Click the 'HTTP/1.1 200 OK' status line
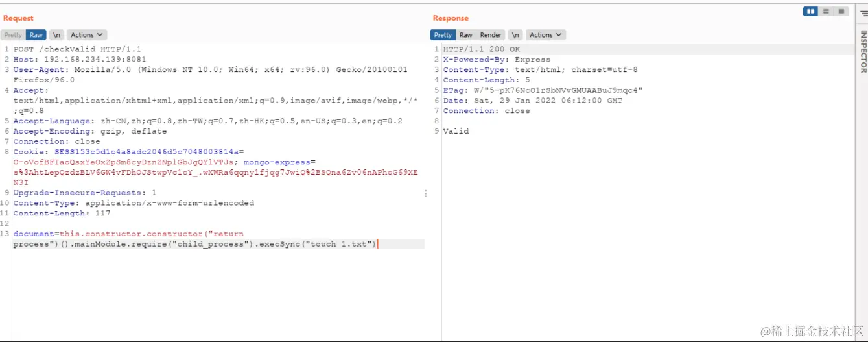 (x=482, y=49)
